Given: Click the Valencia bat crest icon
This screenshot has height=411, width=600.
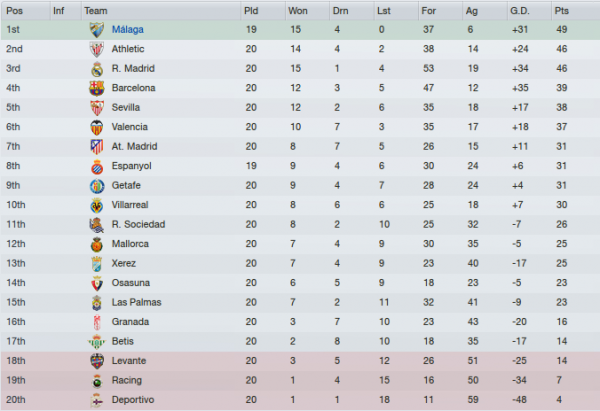Looking at the screenshot, I should tap(96, 127).
